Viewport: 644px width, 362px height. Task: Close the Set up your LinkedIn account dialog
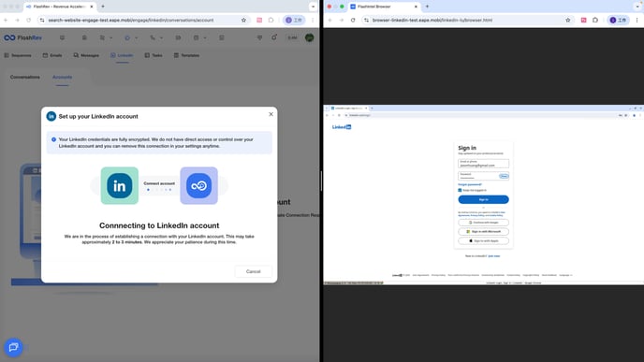coord(271,114)
